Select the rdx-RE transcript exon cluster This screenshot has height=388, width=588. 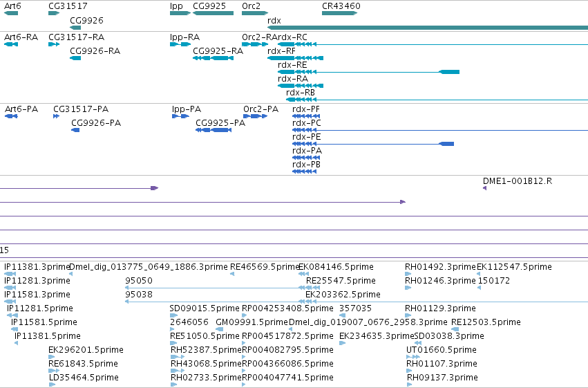click(297, 72)
